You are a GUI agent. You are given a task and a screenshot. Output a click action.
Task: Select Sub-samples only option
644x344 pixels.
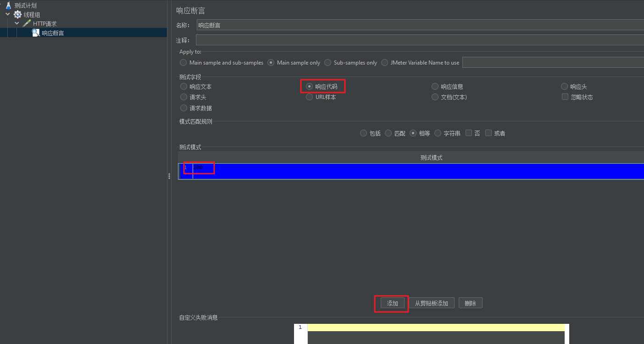click(x=351, y=63)
